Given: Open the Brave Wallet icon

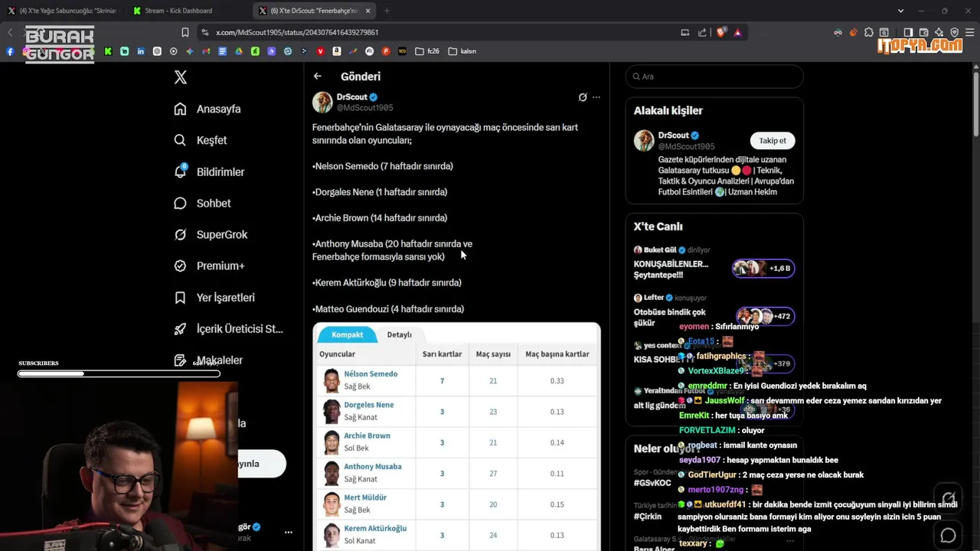Looking at the screenshot, I should point(923,32).
